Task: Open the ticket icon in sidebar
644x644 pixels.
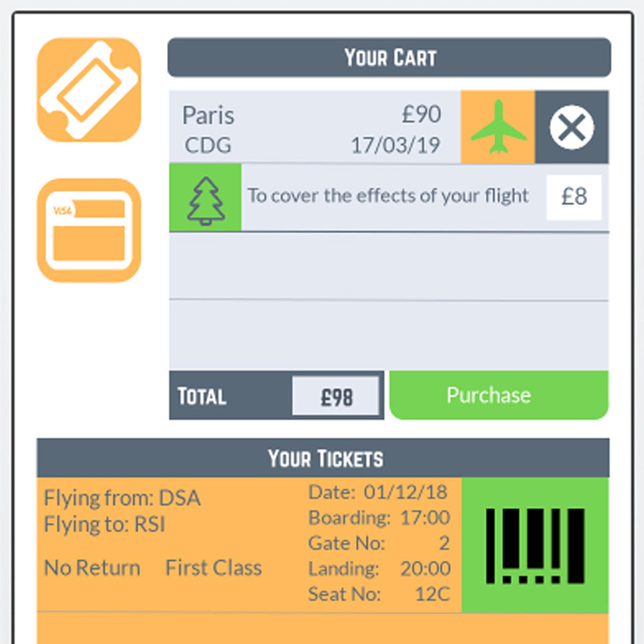Action: click(x=89, y=90)
